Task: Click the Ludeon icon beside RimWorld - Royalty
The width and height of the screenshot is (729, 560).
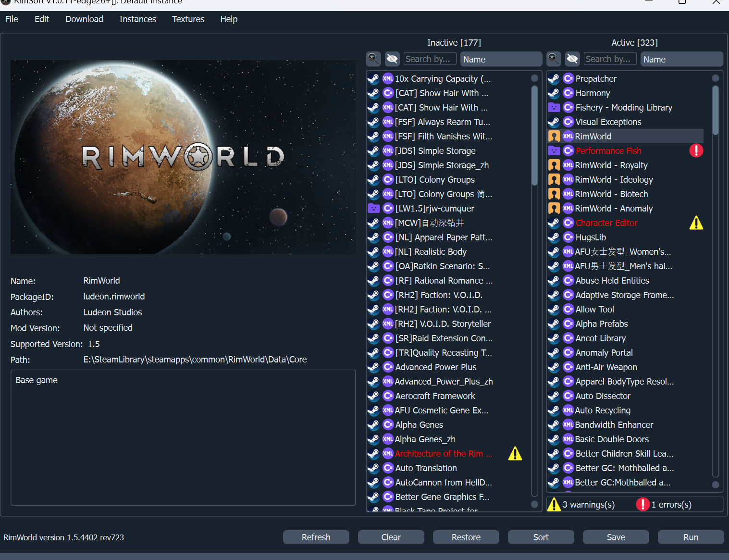Action: (554, 165)
